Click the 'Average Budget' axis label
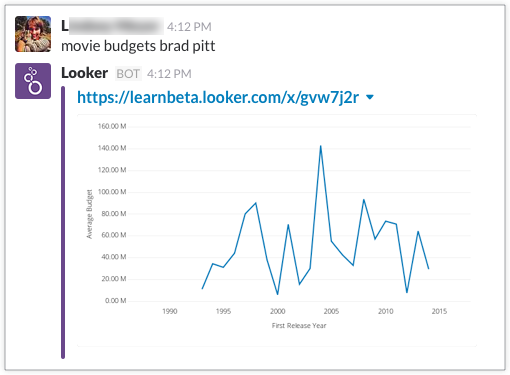Image resolution: width=510 pixels, height=375 pixels. (89, 214)
